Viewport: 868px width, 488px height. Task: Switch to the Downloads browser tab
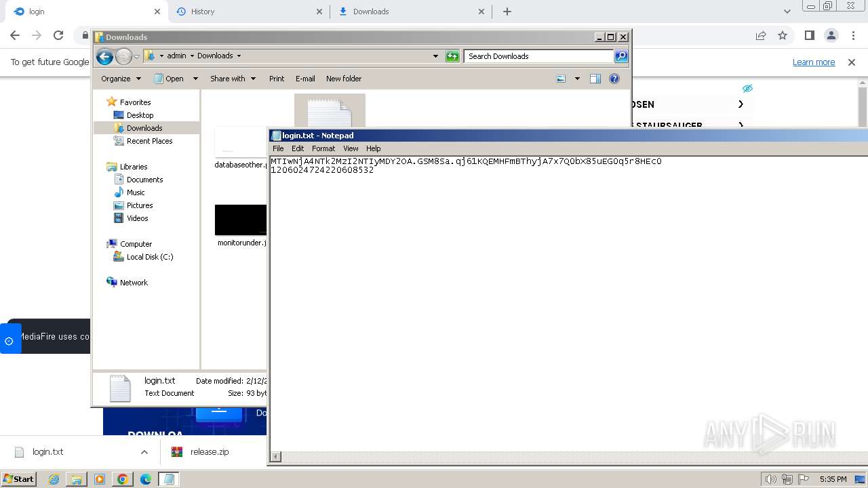coord(412,12)
